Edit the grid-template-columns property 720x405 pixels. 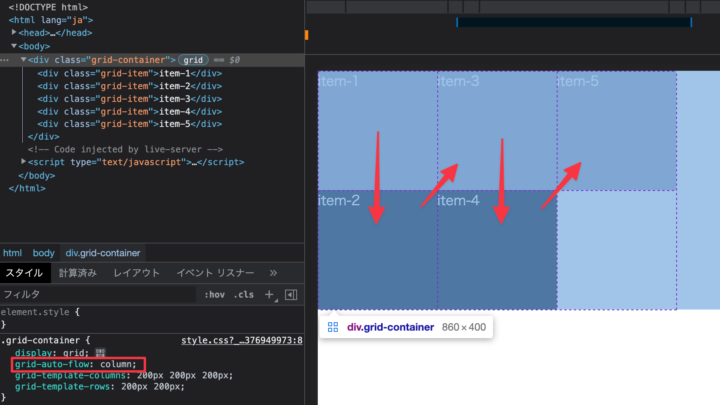pyautogui.click(x=124, y=375)
